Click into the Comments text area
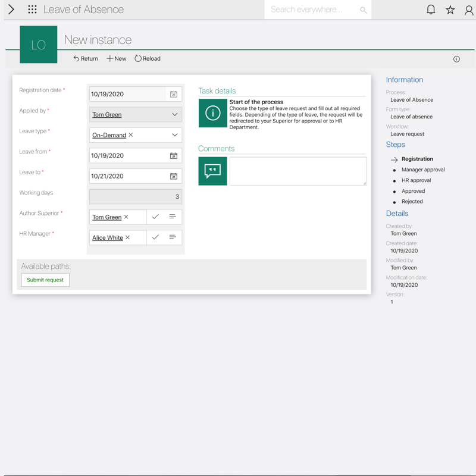 point(297,171)
